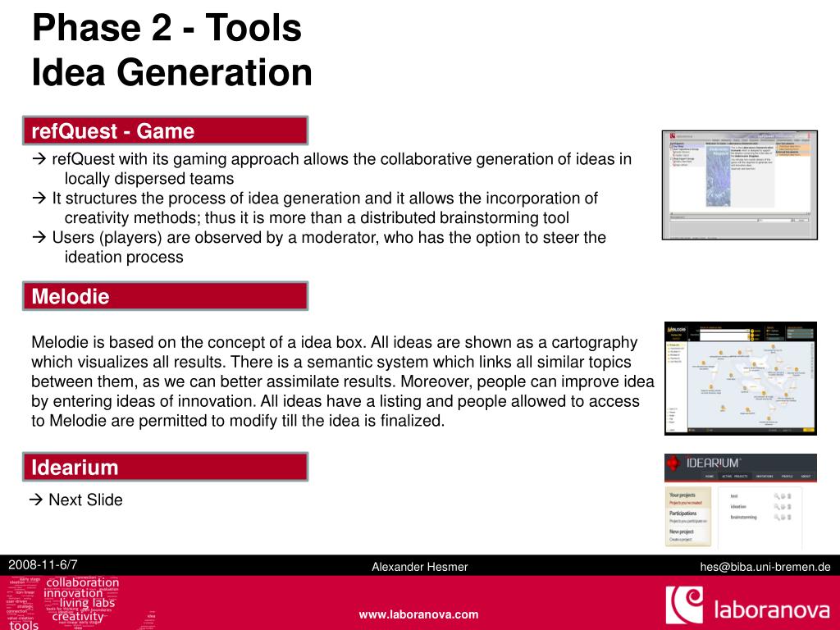This screenshot has width=840, height=630.
Task: Click the date '2008-11-6/7' in footer
Action: [x=43, y=564]
